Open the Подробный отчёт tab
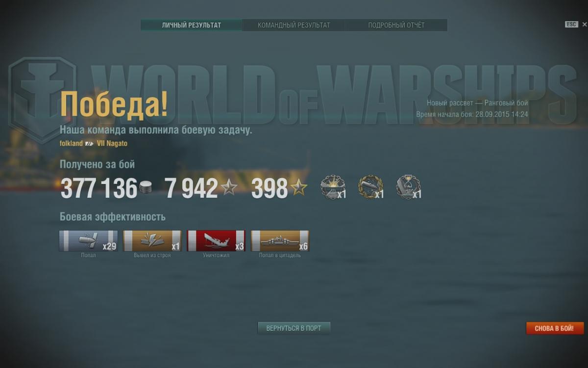This screenshot has height=368, width=588. click(x=396, y=25)
